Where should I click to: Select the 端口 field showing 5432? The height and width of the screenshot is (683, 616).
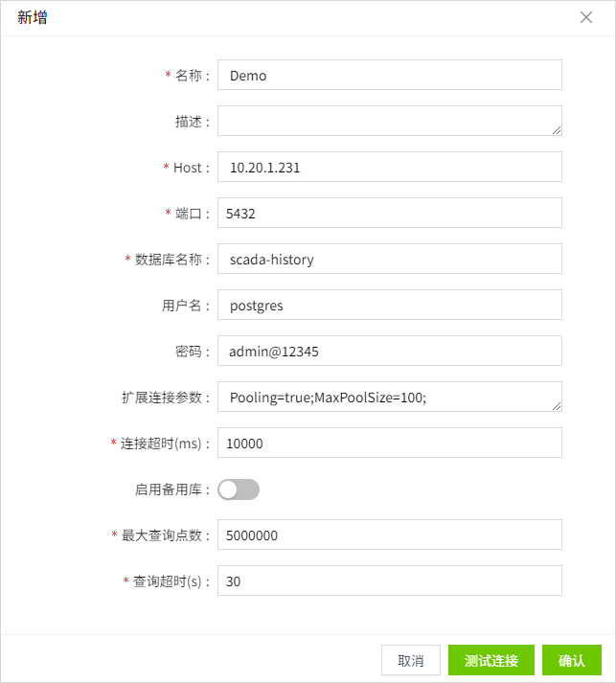389,213
